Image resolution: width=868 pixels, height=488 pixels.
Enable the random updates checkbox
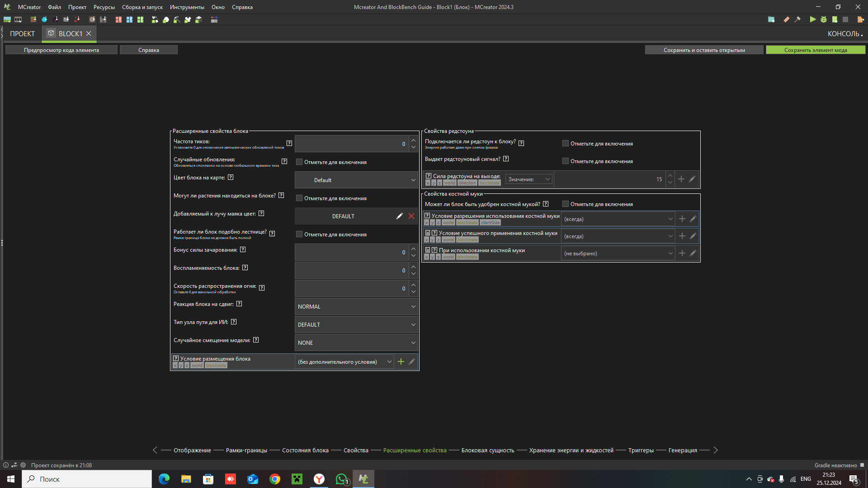299,162
